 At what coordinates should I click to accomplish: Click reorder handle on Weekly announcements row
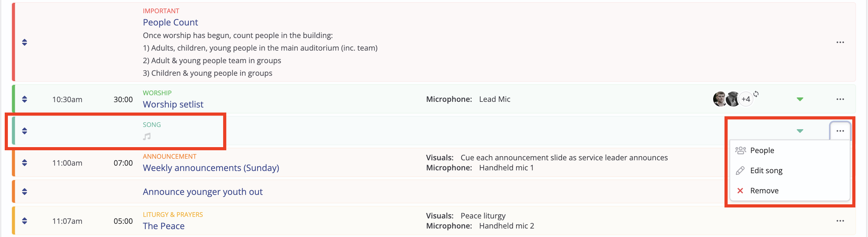(25, 163)
